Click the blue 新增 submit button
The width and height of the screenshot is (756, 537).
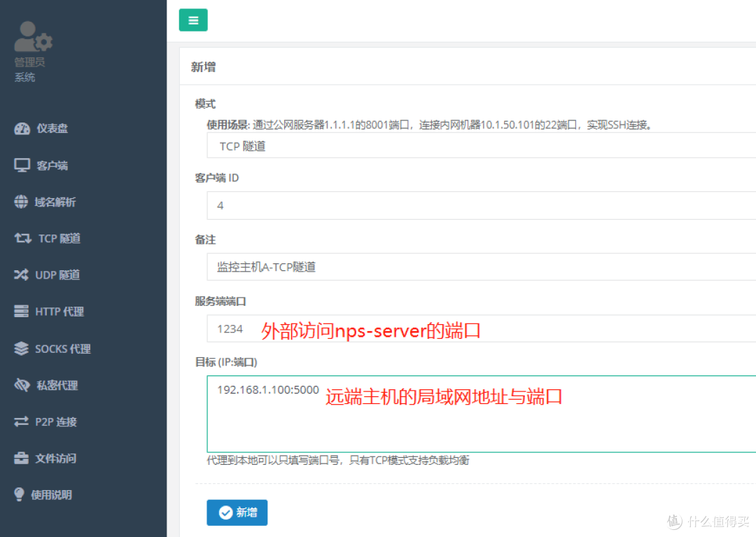tap(237, 512)
